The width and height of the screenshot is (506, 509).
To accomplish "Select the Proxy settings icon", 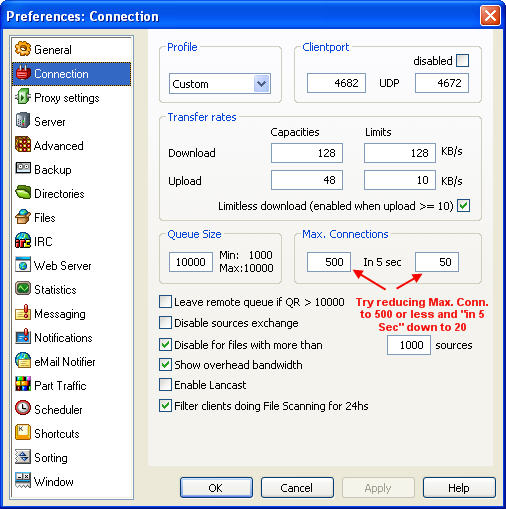I will coord(23,97).
